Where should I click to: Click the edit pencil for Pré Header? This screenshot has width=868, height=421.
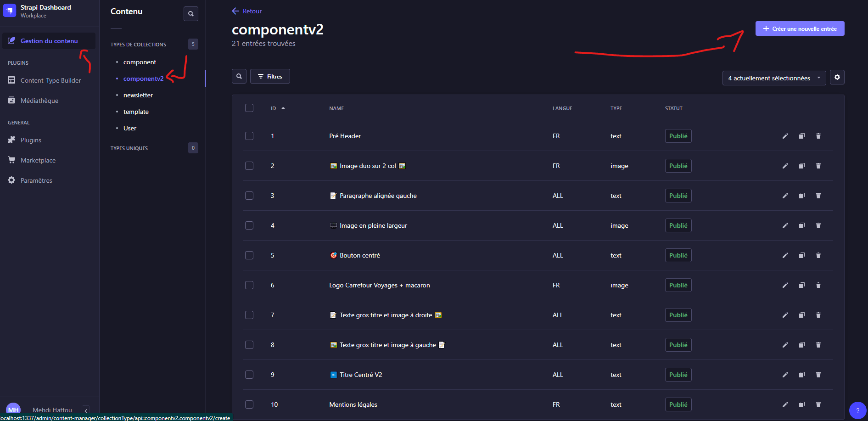click(x=785, y=136)
